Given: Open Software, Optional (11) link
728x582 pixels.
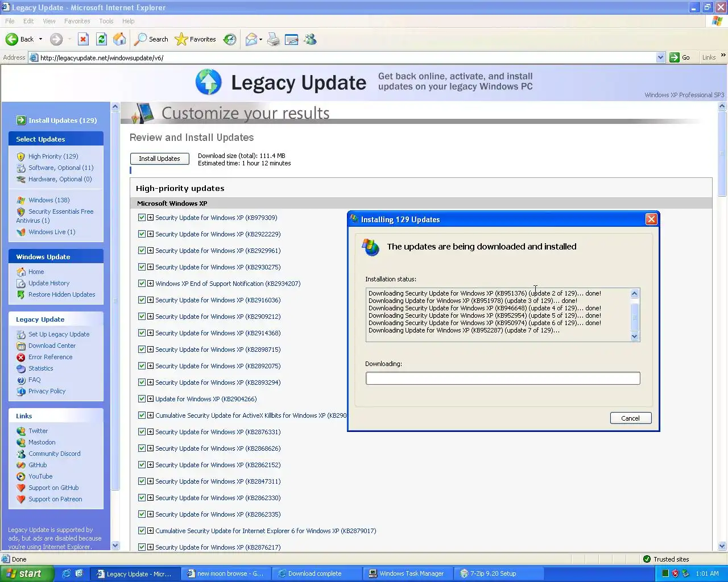Looking at the screenshot, I should [x=61, y=168].
